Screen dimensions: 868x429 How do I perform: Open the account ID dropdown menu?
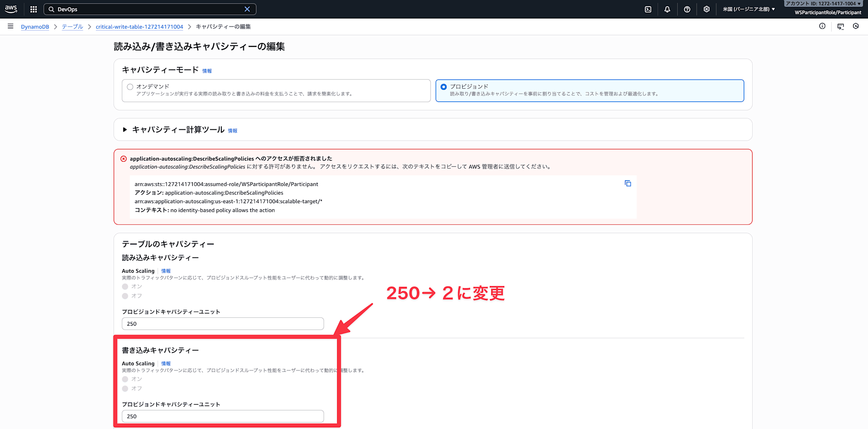tap(823, 3)
